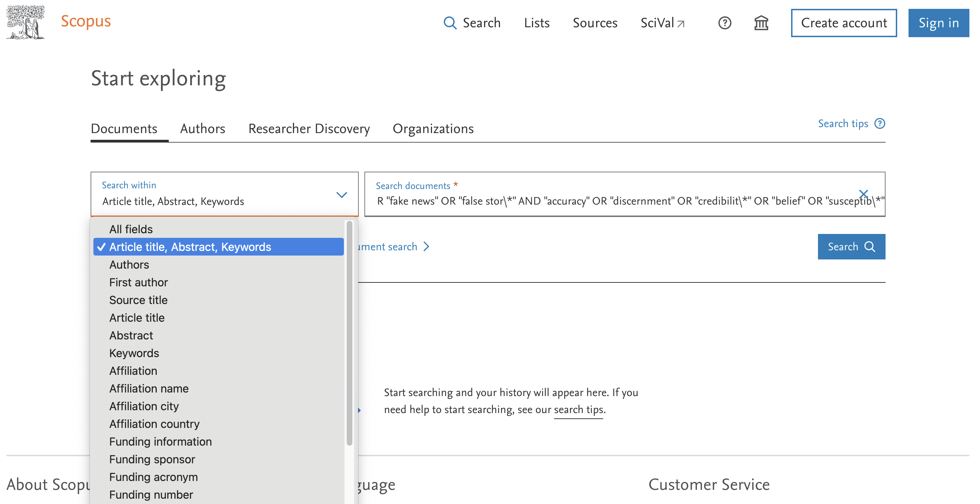Screen dimensions: 980x504
Task: Click the magnifier Search icon in header
Action: (x=450, y=23)
